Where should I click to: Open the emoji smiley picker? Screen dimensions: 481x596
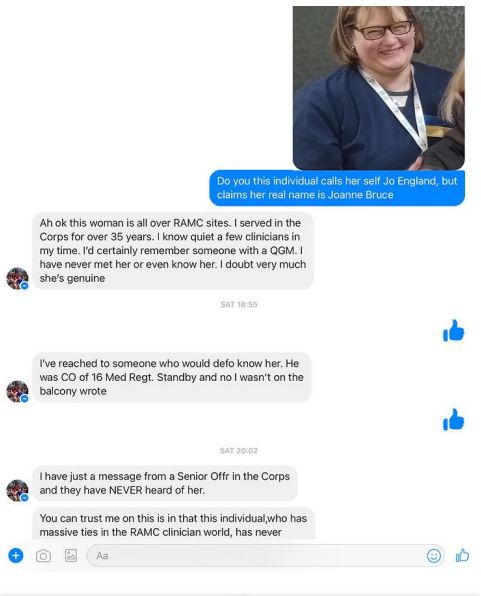[x=433, y=556]
